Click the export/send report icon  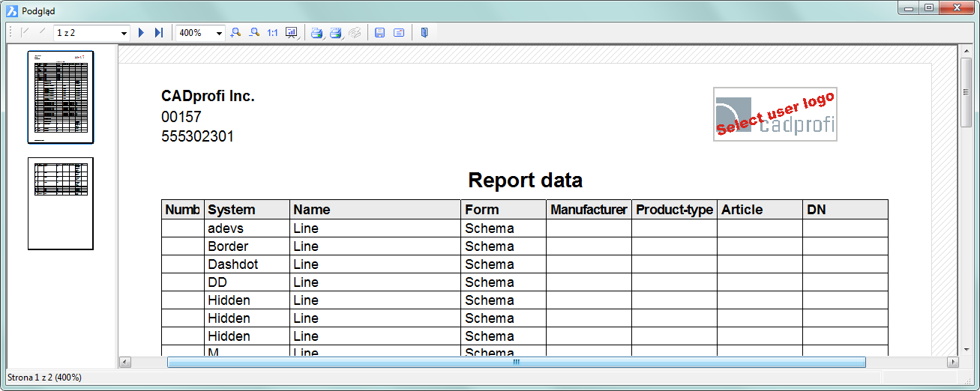pos(399,33)
